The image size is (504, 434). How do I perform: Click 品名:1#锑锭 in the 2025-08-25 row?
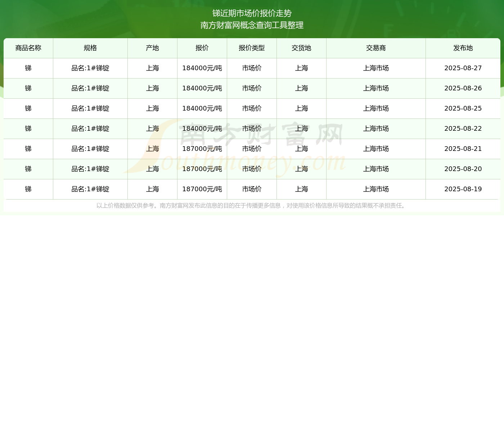tap(90, 108)
